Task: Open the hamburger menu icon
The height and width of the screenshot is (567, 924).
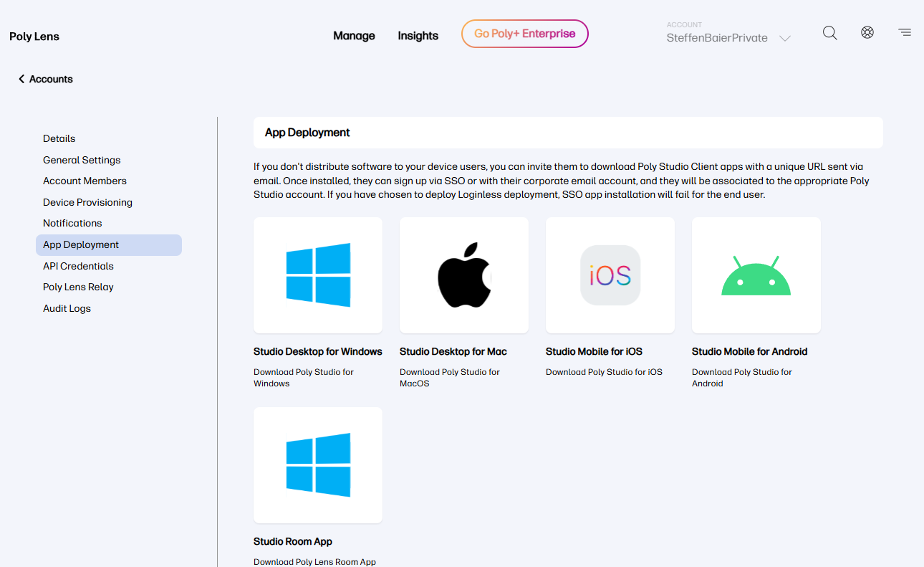Action: tap(905, 32)
